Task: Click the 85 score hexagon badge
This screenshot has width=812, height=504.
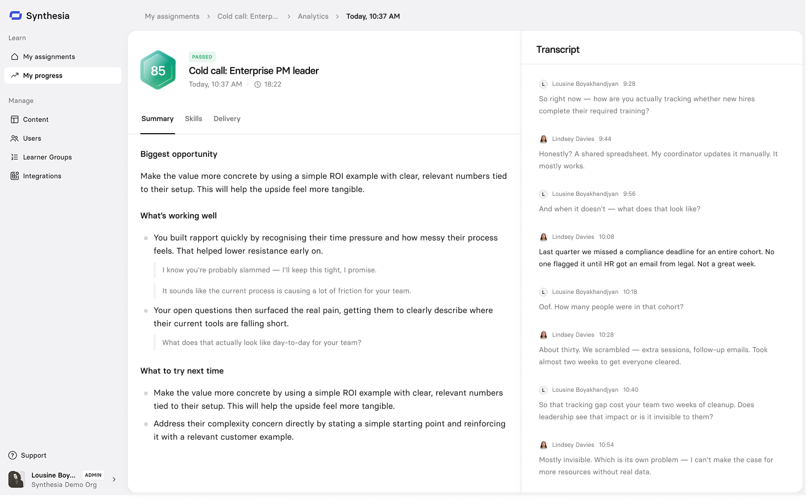Action: tap(158, 70)
